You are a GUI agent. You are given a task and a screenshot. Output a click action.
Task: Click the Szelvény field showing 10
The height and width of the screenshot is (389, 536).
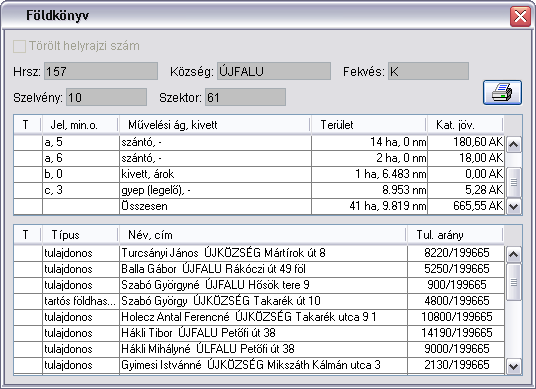point(106,97)
